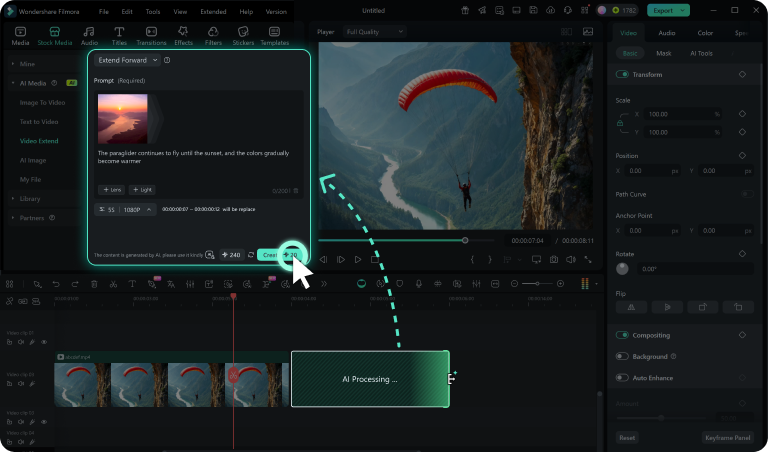Screen dimensions: 768x452
Task: Expand the player to fullscreen
Action: (x=588, y=260)
